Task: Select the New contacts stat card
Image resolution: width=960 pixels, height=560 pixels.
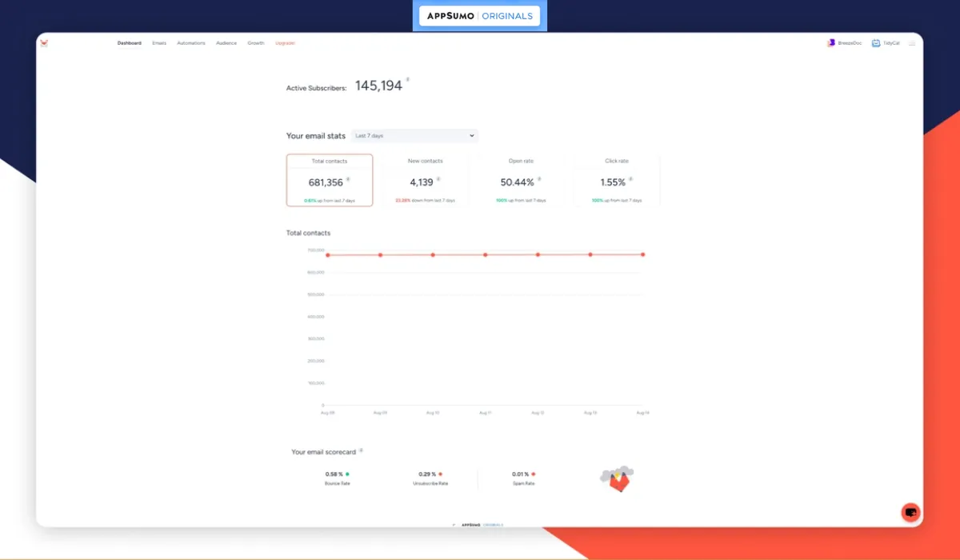Action: click(425, 180)
